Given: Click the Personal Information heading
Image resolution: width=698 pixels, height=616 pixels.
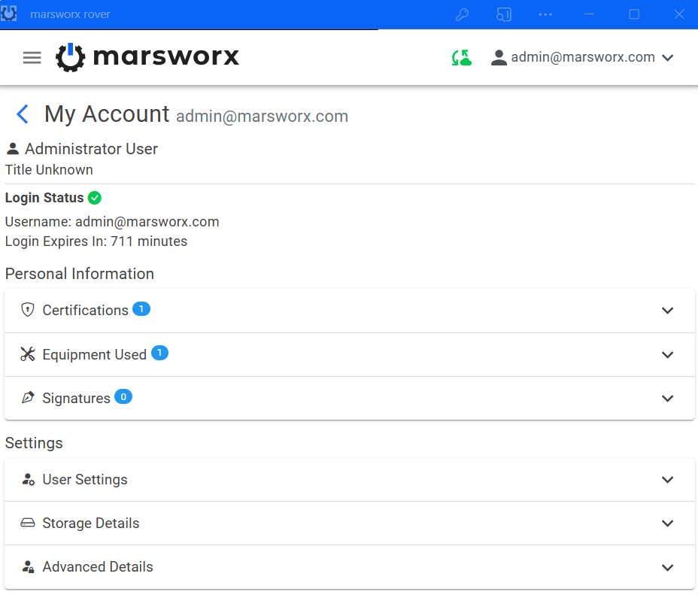Looking at the screenshot, I should pos(80,274).
